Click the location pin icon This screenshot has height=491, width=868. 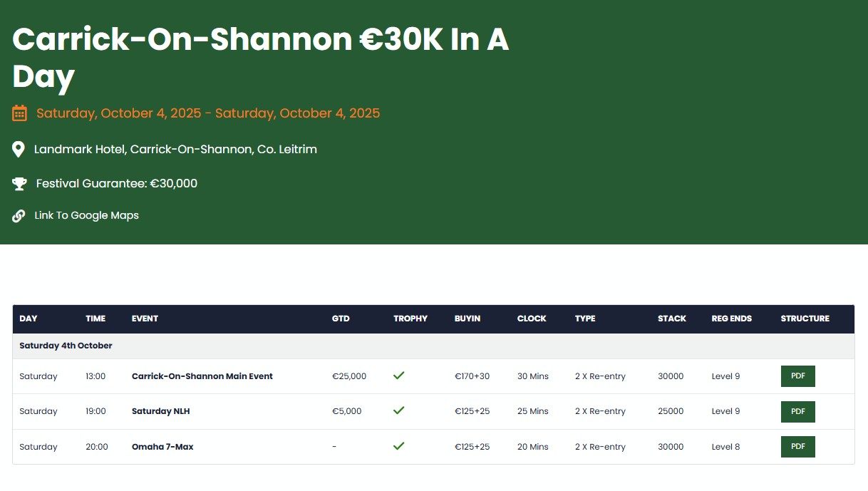point(19,150)
